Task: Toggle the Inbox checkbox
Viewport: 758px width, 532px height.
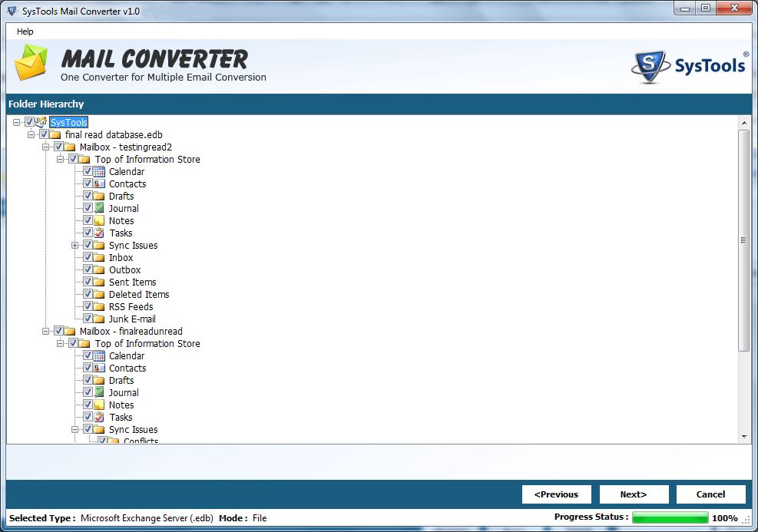Action: (x=88, y=256)
